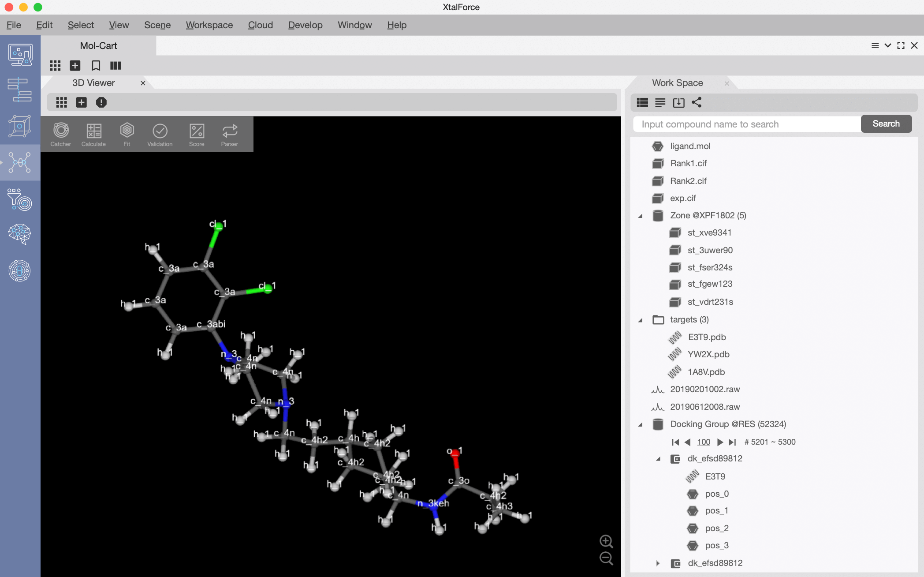This screenshot has width=924, height=577.
Task: Click the compound name search field
Action: pyautogui.click(x=745, y=124)
